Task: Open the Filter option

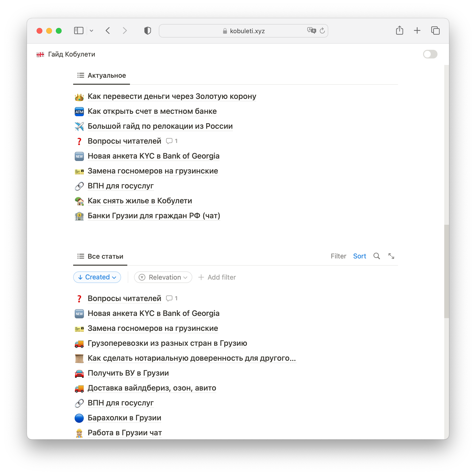Action: [338, 256]
